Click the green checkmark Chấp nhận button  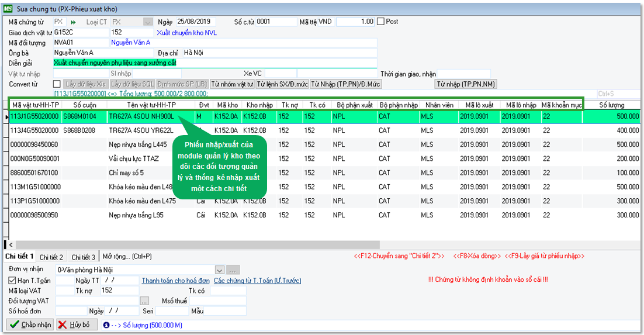point(31,324)
